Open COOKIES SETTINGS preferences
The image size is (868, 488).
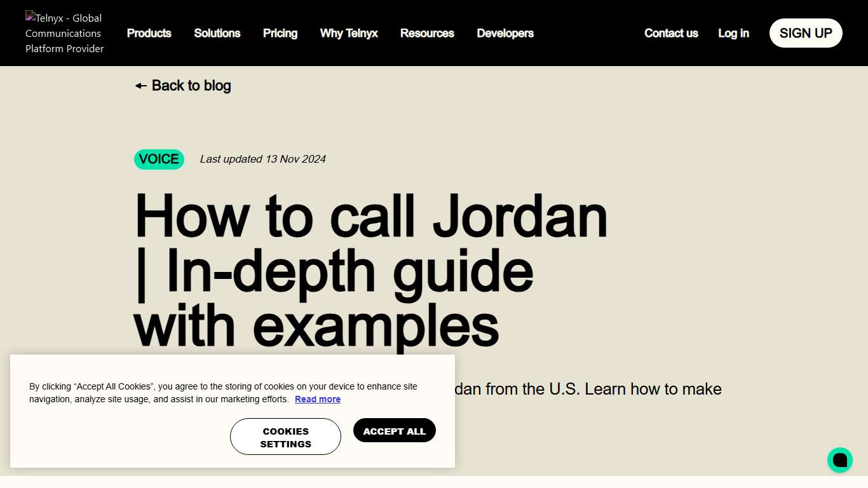point(285,437)
